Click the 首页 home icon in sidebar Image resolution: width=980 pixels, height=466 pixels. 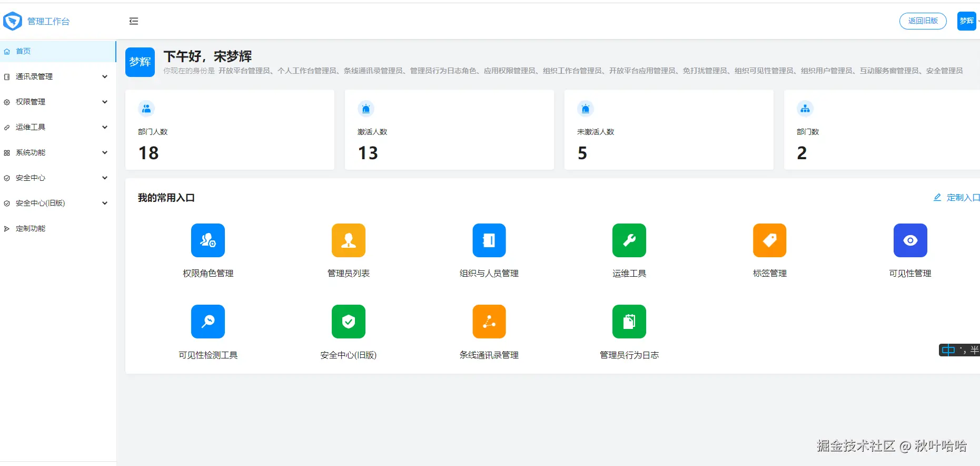[x=7, y=52]
